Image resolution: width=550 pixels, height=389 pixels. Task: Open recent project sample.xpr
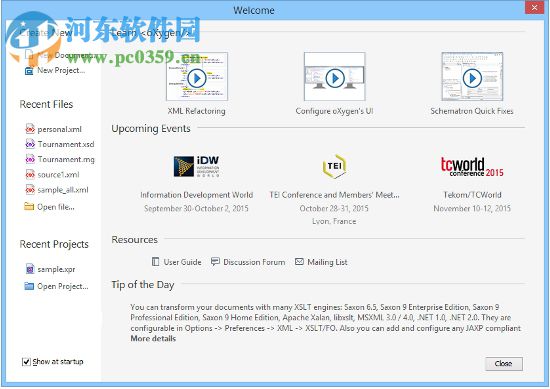tap(56, 269)
